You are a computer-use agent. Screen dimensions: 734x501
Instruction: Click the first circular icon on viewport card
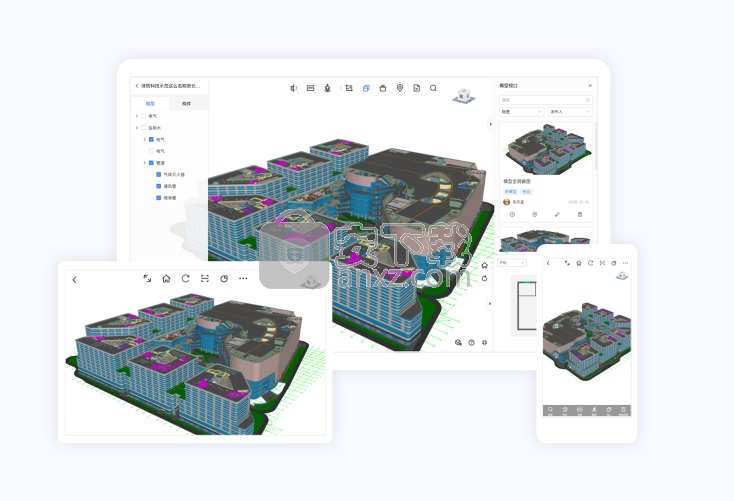pos(512,214)
